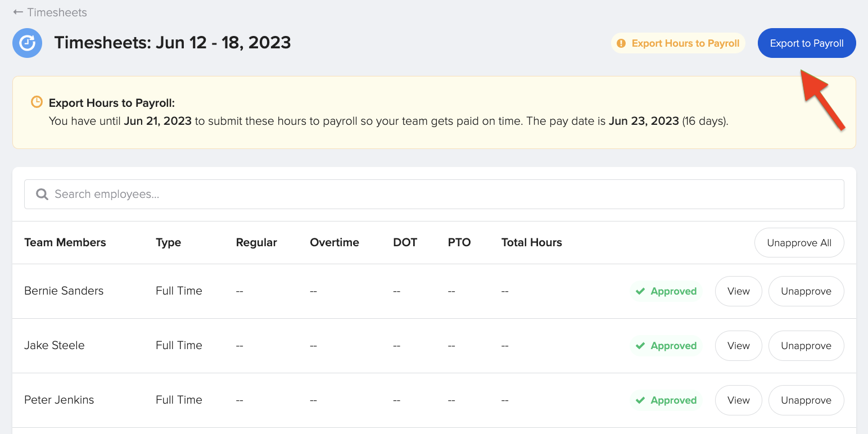Click the back arrow next to Timesheets
Image resolution: width=868 pixels, height=434 pixels.
click(19, 12)
